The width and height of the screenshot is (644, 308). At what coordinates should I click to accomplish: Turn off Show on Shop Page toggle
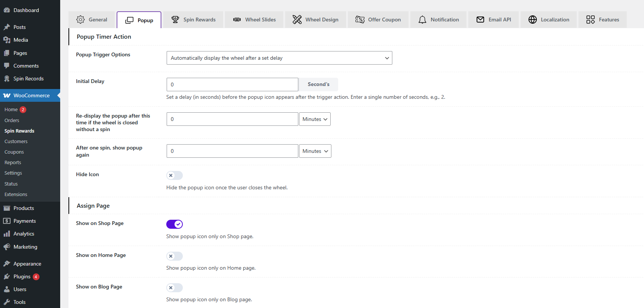[x=175, y=224]
